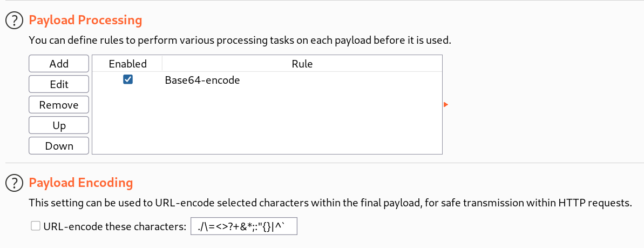
Task: Open help for Payload Processing section
Action: click(15, 21)
